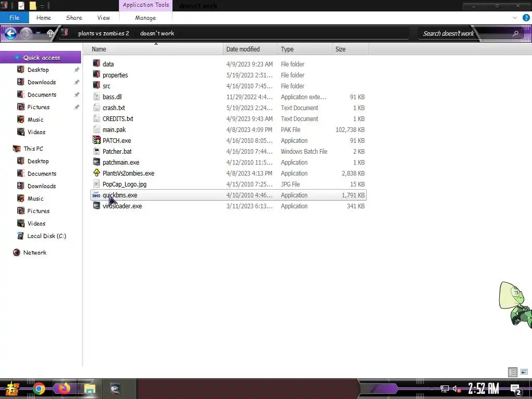
Task: Open Local Disk (C:) drive
Action: click(46, 236)
